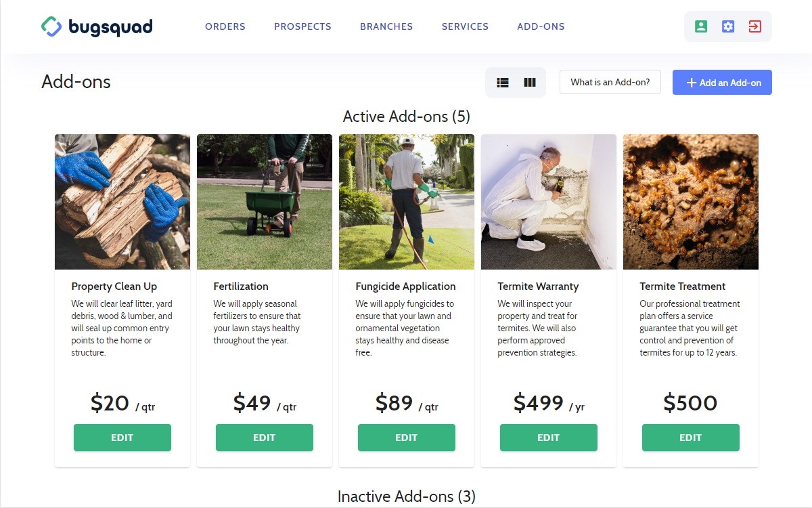Open the Orders menu

(x=225, y=26)
